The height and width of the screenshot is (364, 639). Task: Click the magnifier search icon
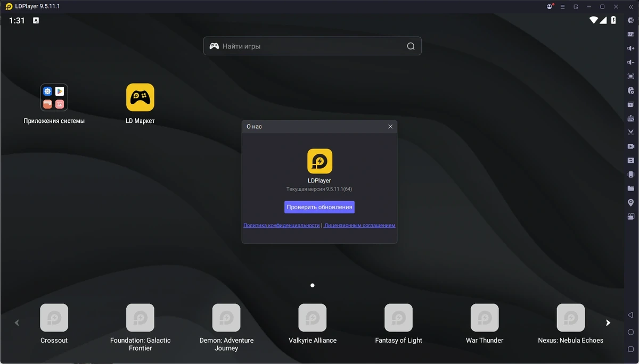click(411, 46)
